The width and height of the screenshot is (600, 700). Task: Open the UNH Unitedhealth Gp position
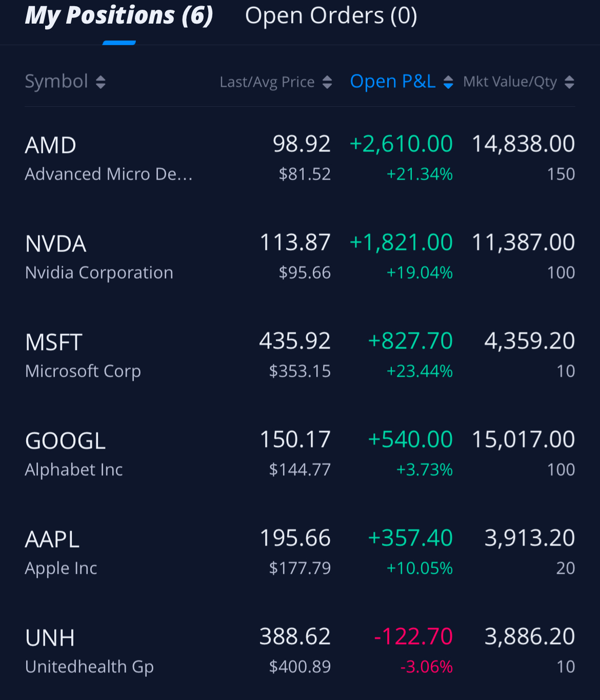(x=300, y=651)
